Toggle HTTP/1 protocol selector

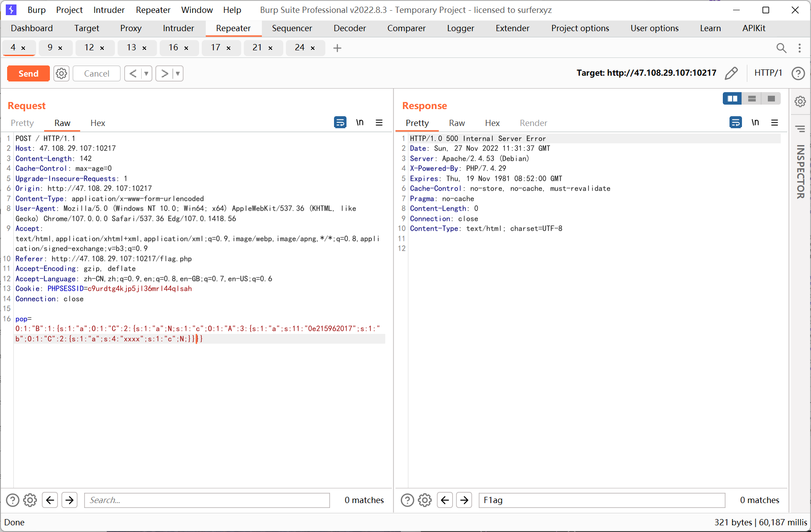[768, 73]
